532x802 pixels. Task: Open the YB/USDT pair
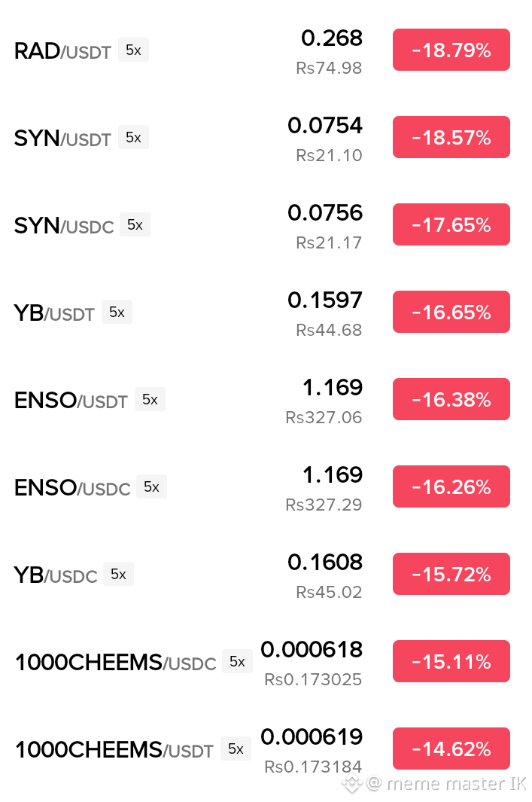pyautogui.click(x=54, y=313)
